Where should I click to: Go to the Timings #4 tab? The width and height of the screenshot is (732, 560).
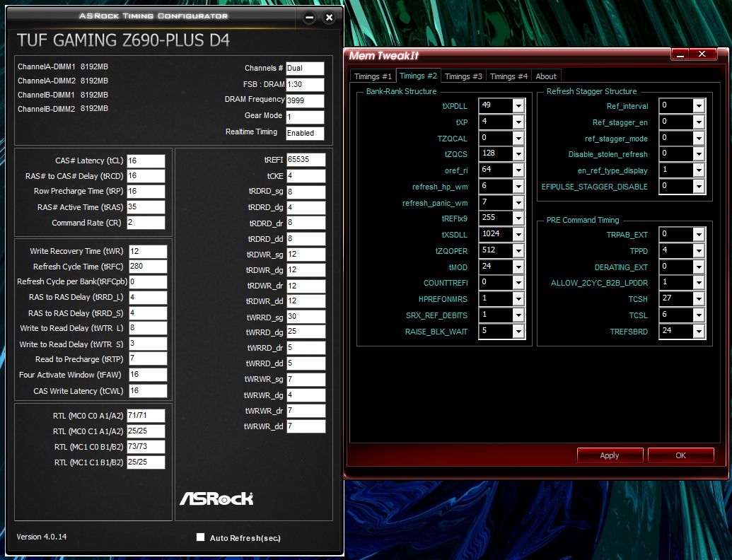click(509, 76)
